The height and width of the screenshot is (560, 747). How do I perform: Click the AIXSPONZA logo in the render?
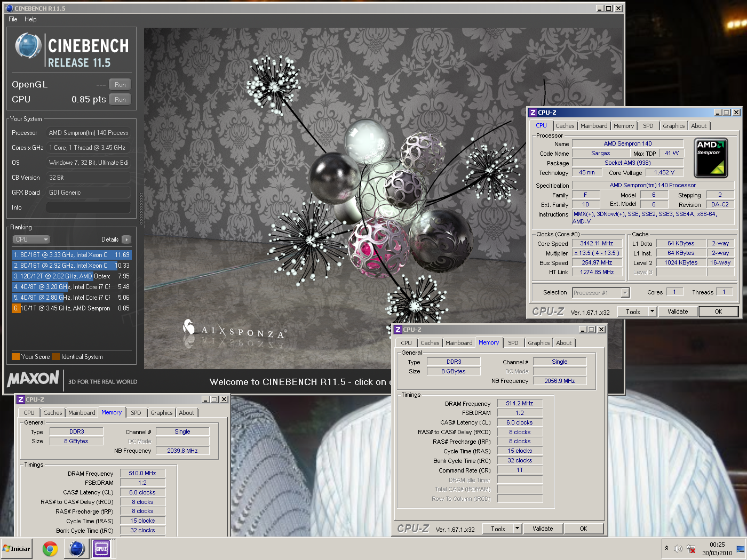click(235, 331)
